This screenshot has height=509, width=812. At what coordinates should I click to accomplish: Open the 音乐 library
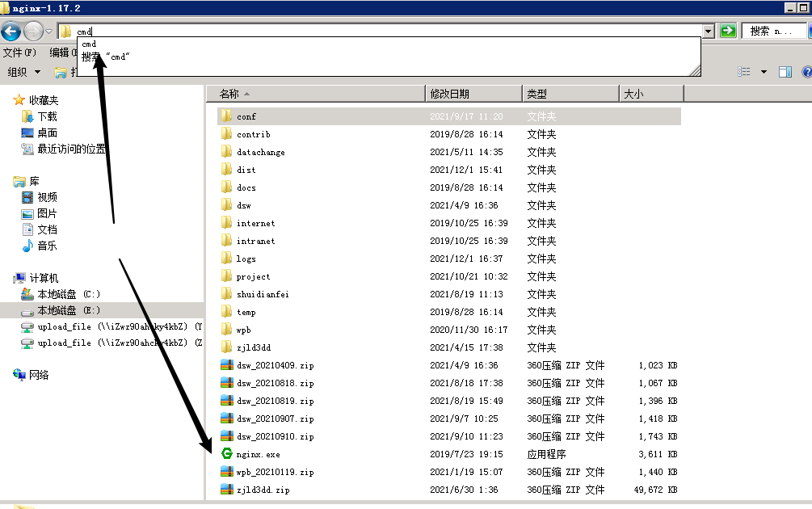coord(40,246)
